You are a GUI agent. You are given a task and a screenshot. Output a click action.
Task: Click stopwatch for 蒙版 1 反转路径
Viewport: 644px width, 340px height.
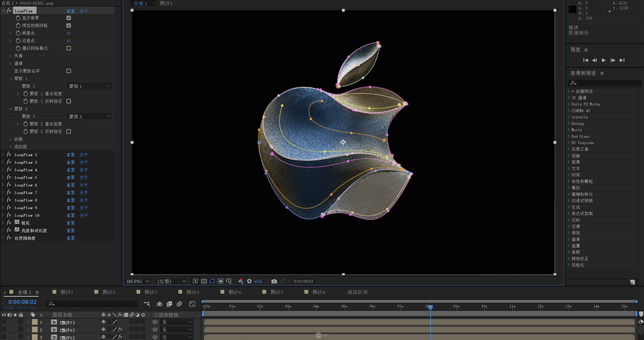point(26,101)
